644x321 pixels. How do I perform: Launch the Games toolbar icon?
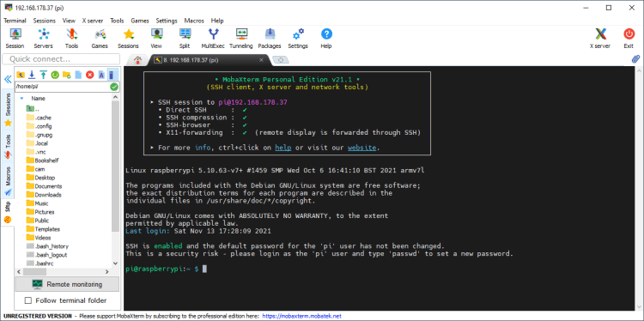coord(100,38)
